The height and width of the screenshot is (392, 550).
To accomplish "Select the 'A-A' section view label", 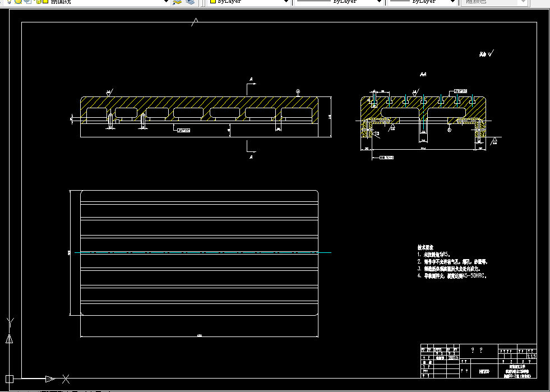I will tap(423, 75).
